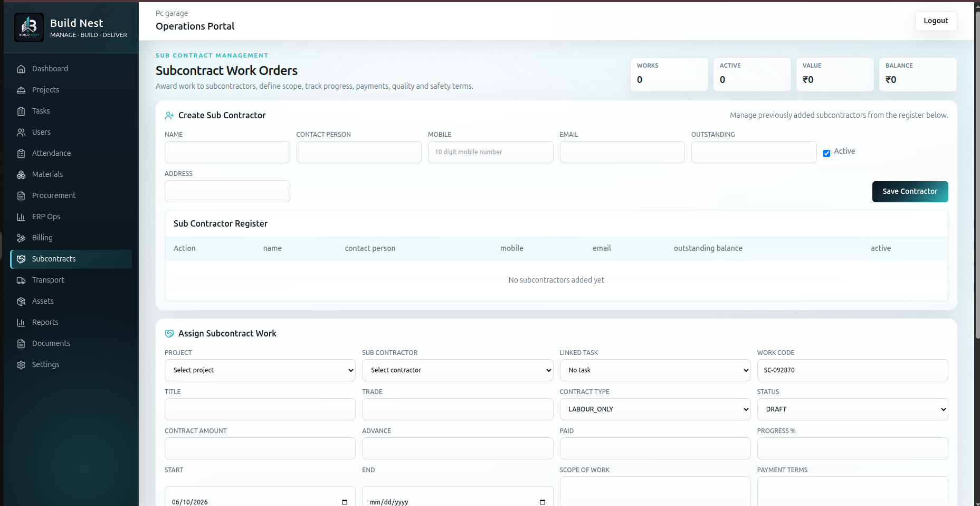This screenshot has width=980, height=506.
Task: Open the Status DRAFT dropdown
Action: pyautogui.click(x=852, y=409)
